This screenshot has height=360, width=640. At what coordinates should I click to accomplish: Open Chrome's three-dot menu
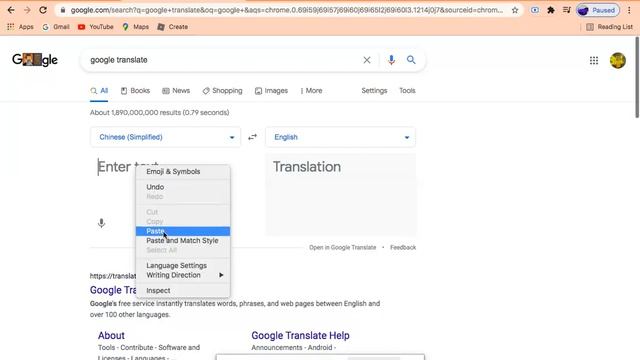click(x=629, y=10)
